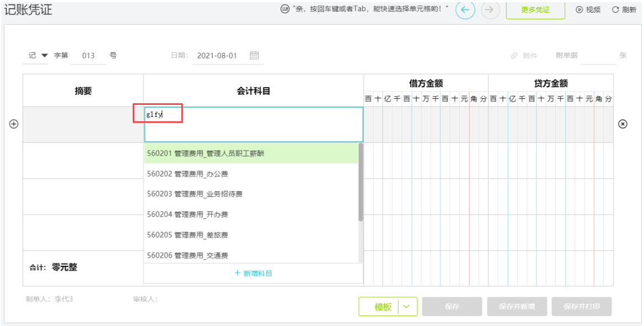Click the add row plus icon

coord(14,124)
